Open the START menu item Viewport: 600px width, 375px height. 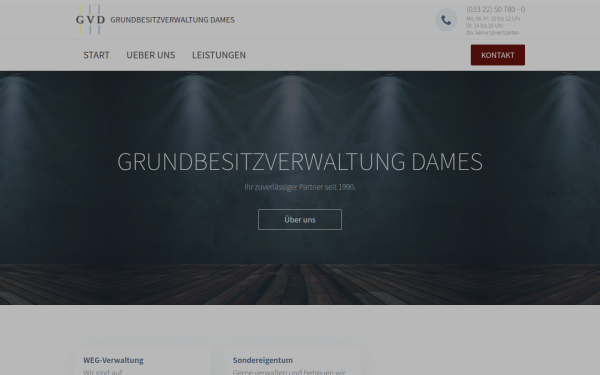(96, 55)
